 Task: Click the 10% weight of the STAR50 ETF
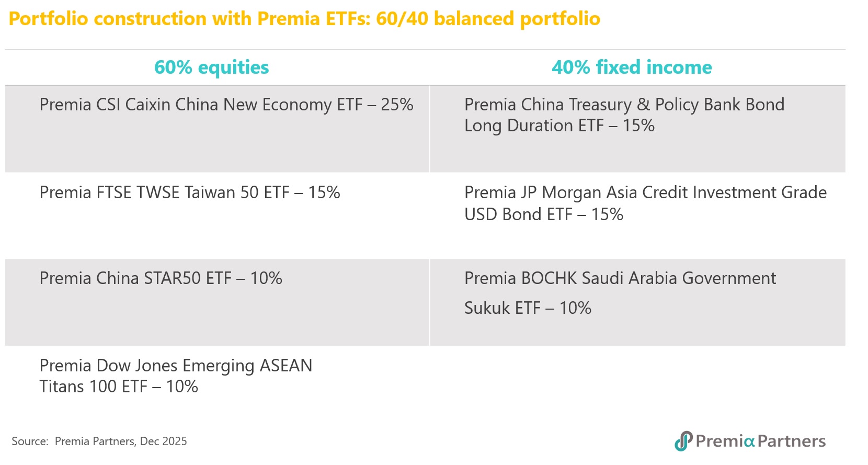pos(266,278)
